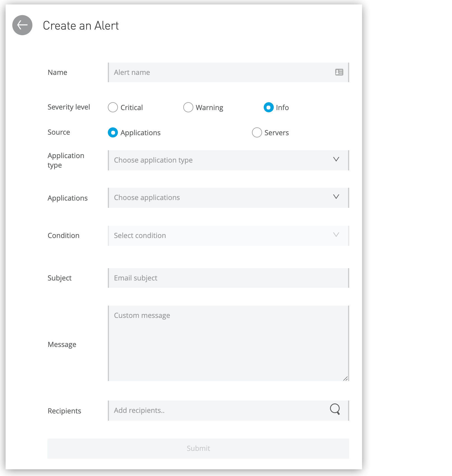452x476 pixels.
Task: Click the back arrow to leave Create an Alert
Action: coord(22,25)
